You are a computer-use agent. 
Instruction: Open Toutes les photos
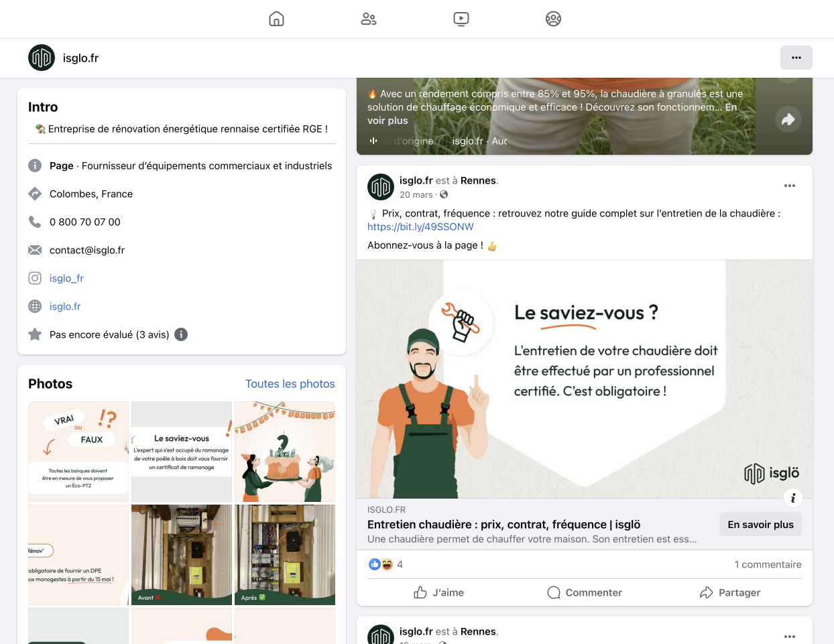(x=290, y=384)
